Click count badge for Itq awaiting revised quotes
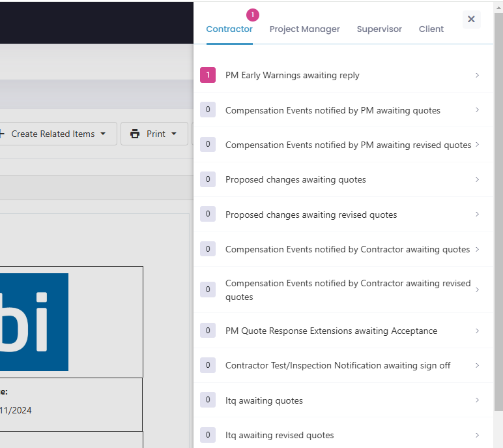Screen dimensions: 503x448 [208, 435]
